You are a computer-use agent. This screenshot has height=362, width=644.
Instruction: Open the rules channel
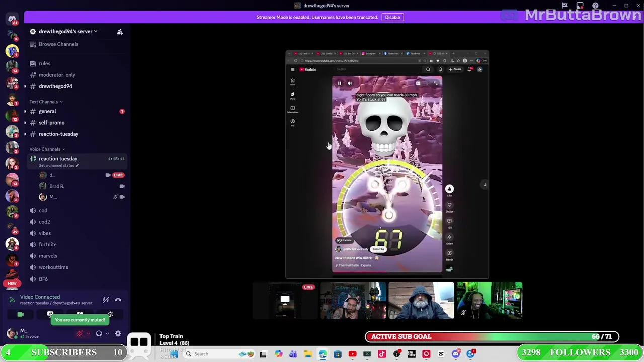point(44,64)
